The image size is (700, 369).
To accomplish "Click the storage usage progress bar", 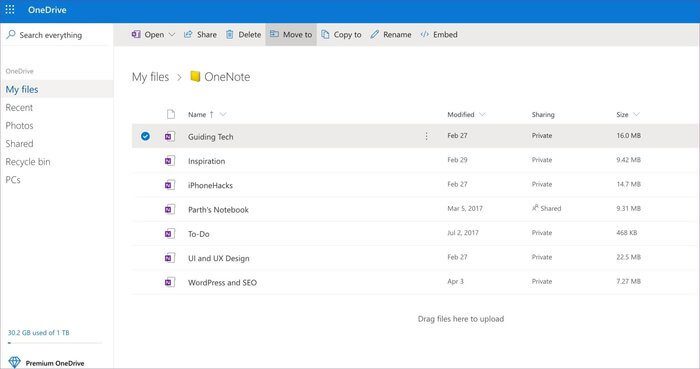I will point(54,343).
